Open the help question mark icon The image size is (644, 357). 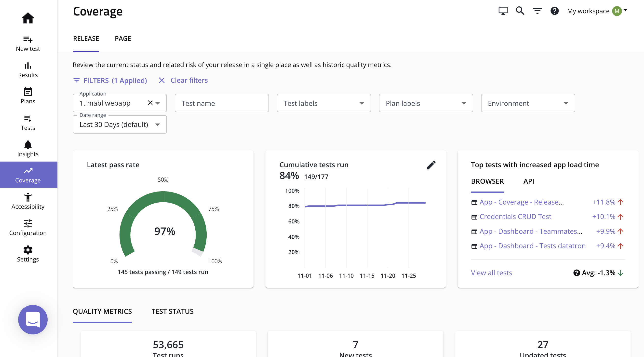click(554, 11)
